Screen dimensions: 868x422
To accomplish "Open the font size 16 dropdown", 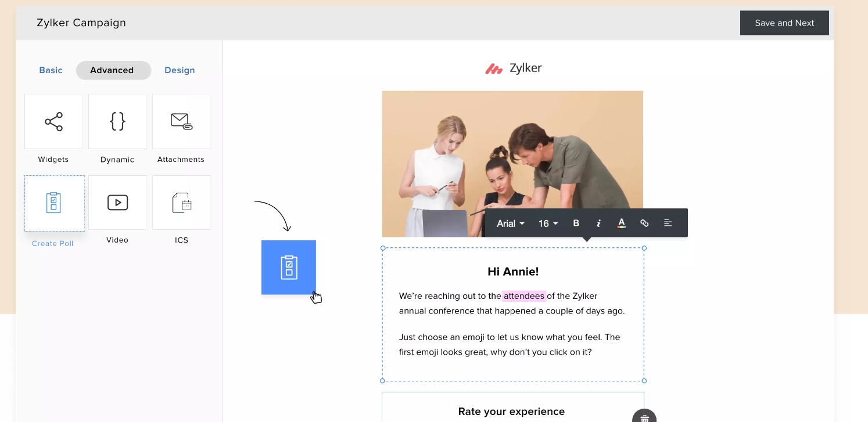I will tap(547, 223).
